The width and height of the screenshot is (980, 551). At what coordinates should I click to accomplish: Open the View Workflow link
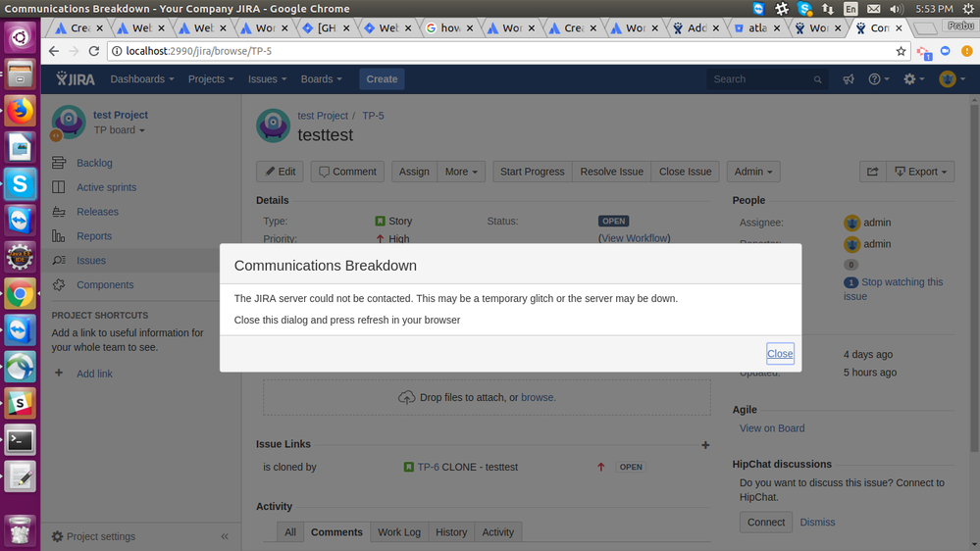click(635, 238)
